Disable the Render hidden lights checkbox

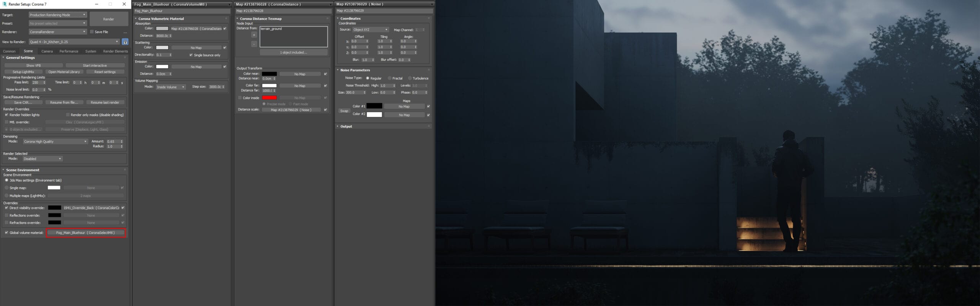tap(7, 115)
